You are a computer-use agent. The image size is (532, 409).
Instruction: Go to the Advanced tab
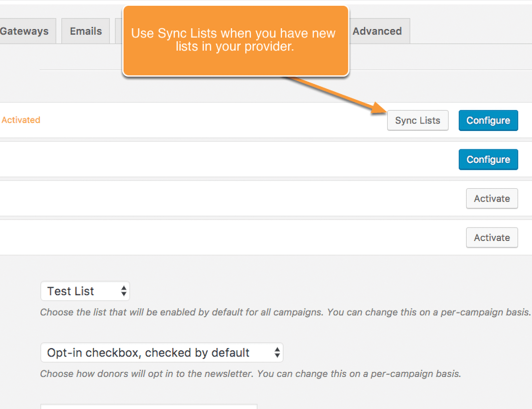point(378,31)
